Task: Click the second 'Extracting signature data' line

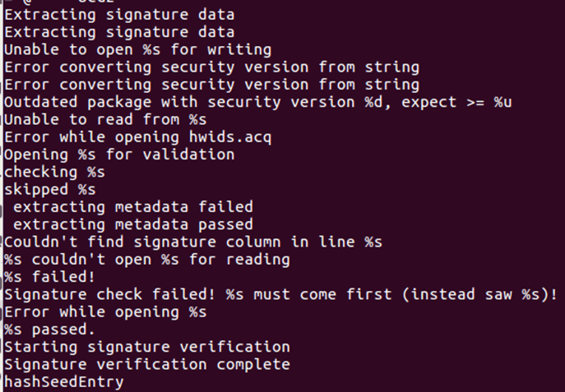Action: tap(119, 32)
